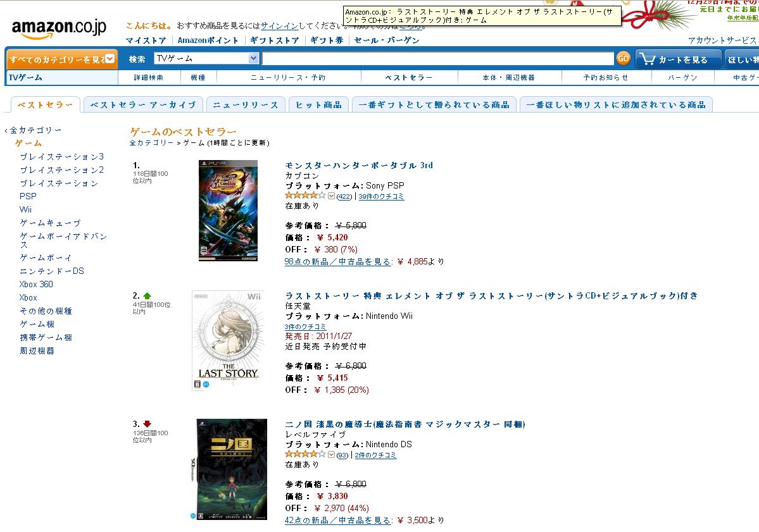
Task: Expand rating dropdown arrow next to (422)
Action: 331,196
